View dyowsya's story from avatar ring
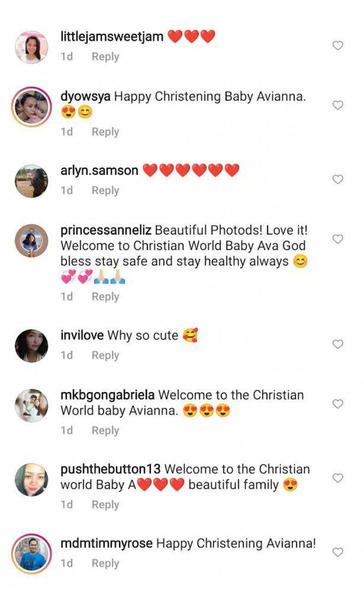364x593 pixels. click(31, 107)
